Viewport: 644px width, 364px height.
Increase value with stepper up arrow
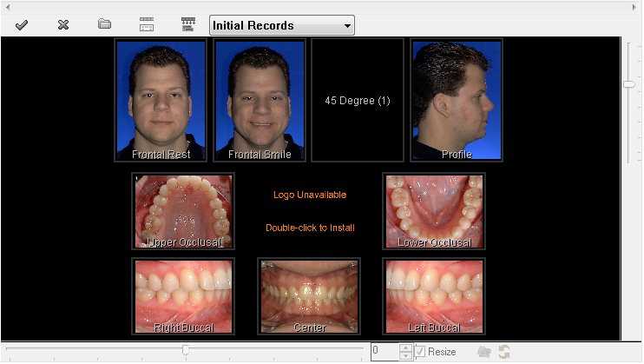pos(405,348)
